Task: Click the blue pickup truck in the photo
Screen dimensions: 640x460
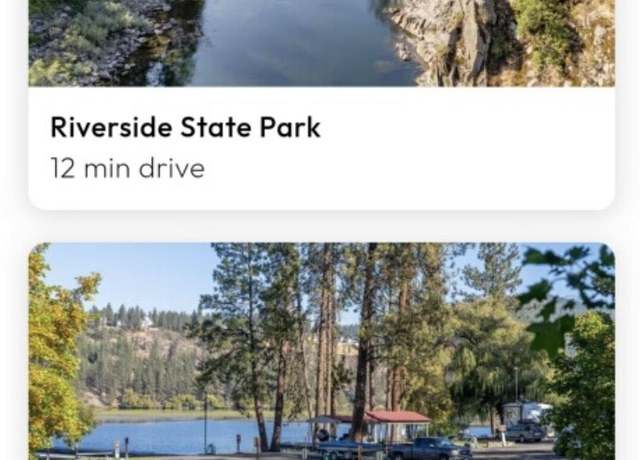Action: point(429,449)
